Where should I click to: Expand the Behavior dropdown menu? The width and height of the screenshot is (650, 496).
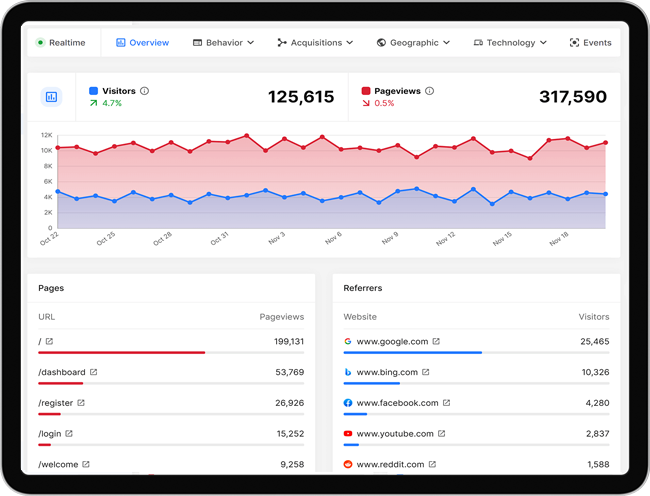(x=223, y=43)
